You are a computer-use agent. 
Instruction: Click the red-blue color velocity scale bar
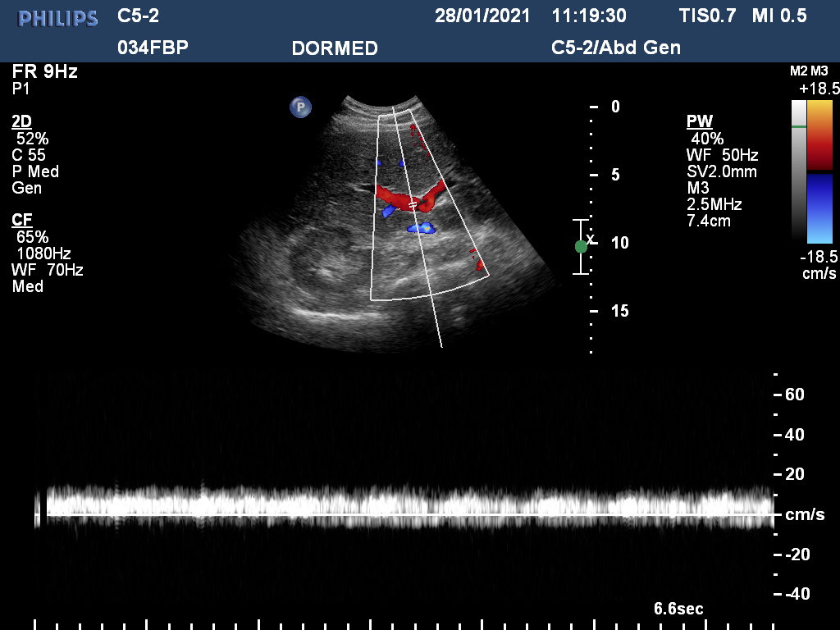pyautogui.click(x=819, y=171)
